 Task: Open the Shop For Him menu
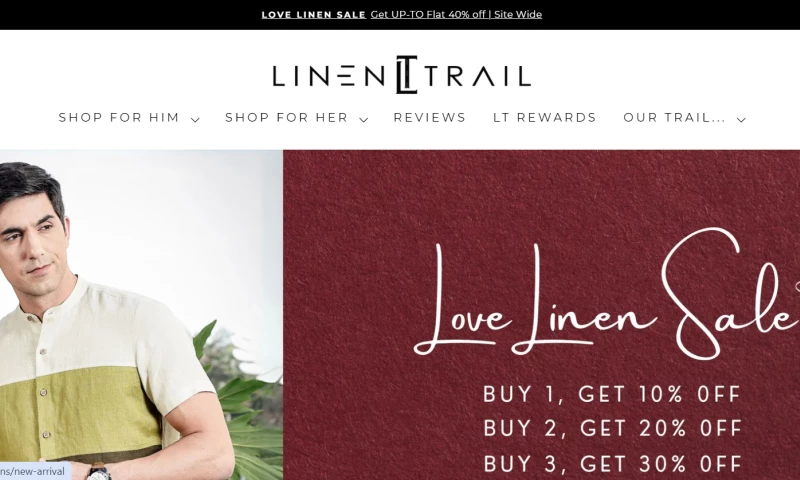pyautogui.click(x=119, y=118)
